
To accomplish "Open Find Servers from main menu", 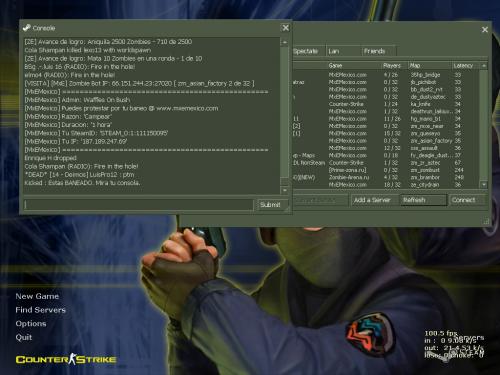I will (x=40, y=310).
